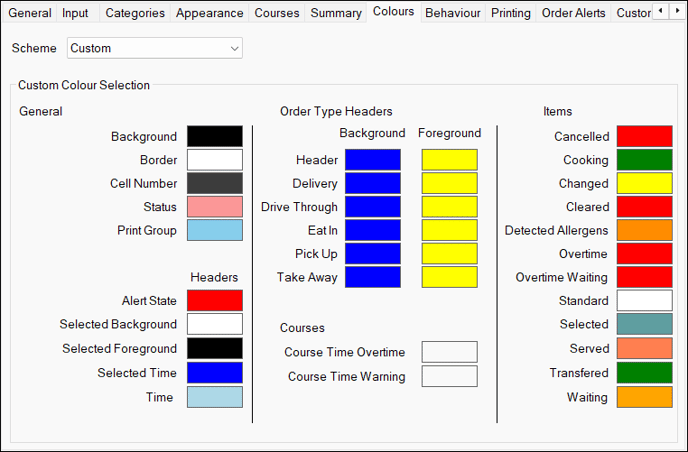Change the Border colour swatch

pyautogui.click(x=215, y=160)
